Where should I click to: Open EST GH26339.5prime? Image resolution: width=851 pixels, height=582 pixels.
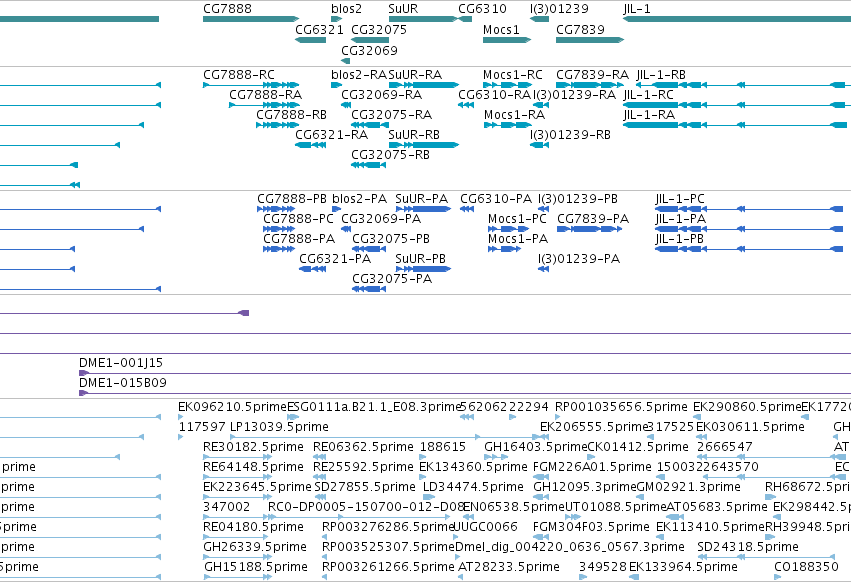tap(255, 547)
